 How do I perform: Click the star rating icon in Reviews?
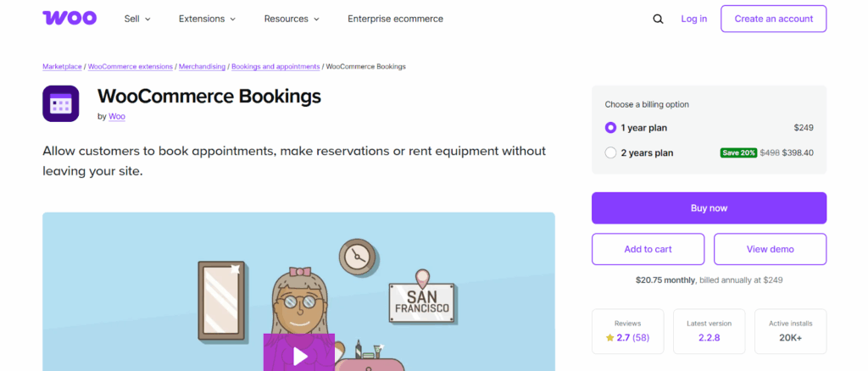click(x=610, y=337)
